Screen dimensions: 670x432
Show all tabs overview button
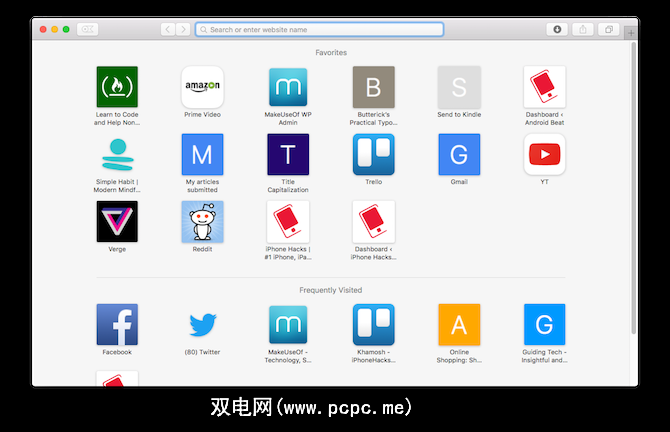[608, 29]
